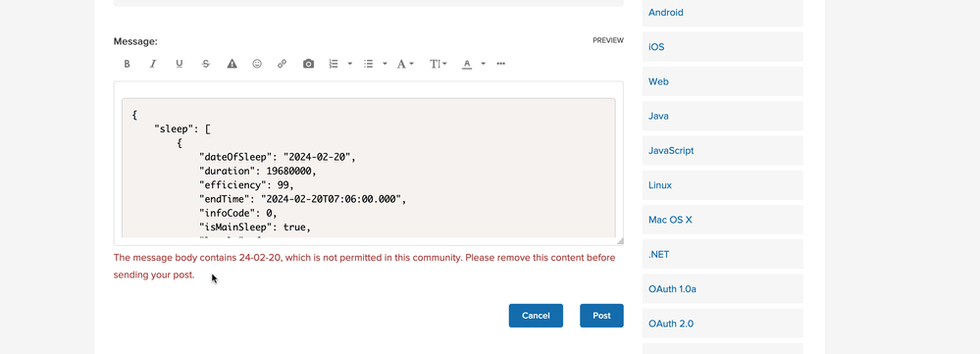Screen dimensions: 980x354
Task: Insert a hyperlink
Action: 282,64
